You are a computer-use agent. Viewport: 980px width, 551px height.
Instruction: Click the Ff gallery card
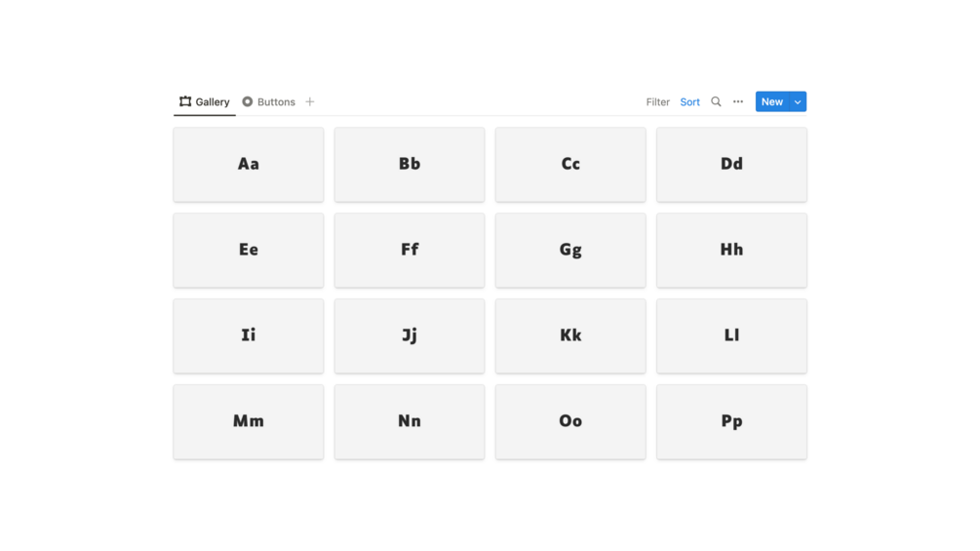410,251
